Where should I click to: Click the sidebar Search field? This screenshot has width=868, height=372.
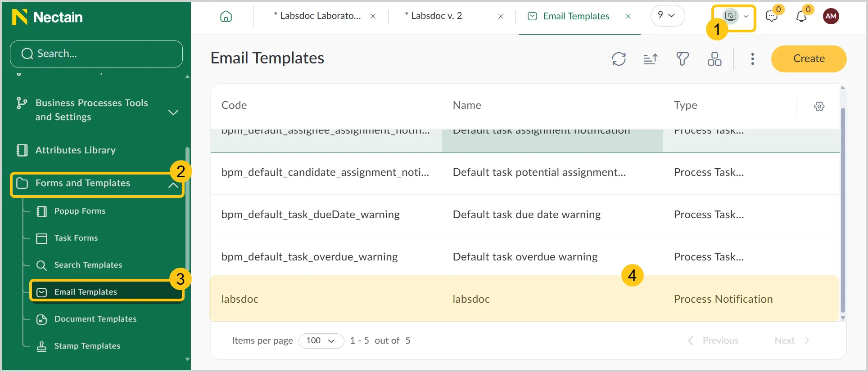(96, 54)
